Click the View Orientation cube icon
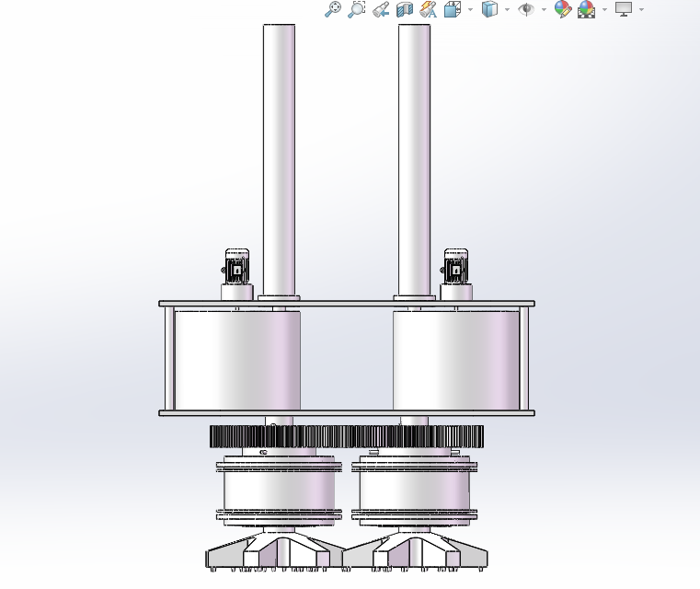 click(x=453, y=9)
